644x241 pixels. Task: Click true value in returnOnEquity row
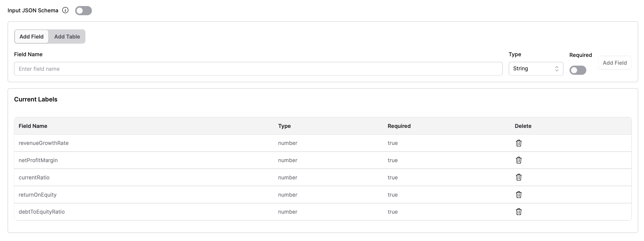click(x=392, y=195)
